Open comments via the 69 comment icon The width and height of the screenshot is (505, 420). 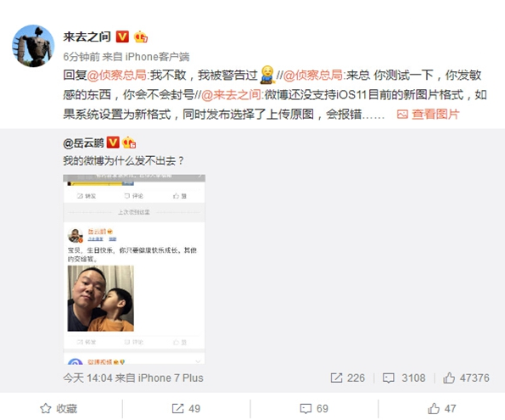(x=306, y=408)
